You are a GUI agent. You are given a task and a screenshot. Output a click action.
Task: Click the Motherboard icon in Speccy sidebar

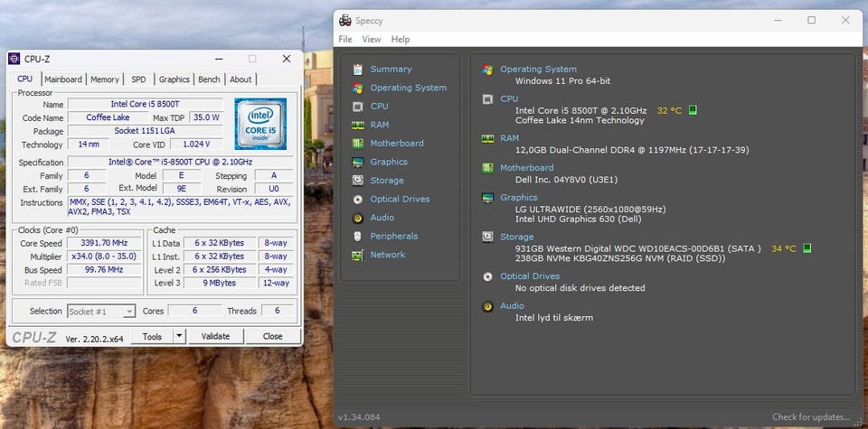tap(358, 144)
